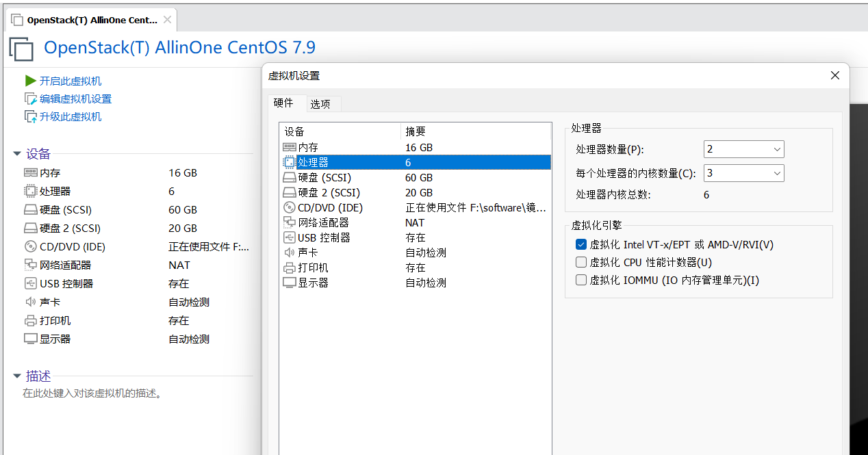Screen dimensions: 868x455
Task: Click memory icon in settings dialog list
Action: pos(289,148)
